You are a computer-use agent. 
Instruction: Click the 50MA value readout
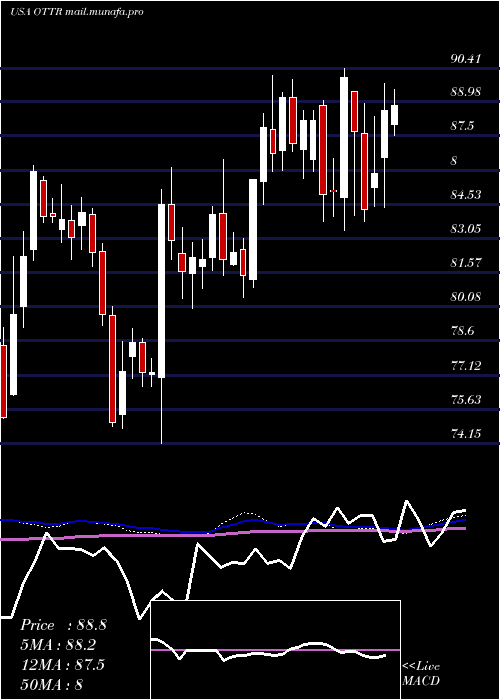(x=51, y=684)
